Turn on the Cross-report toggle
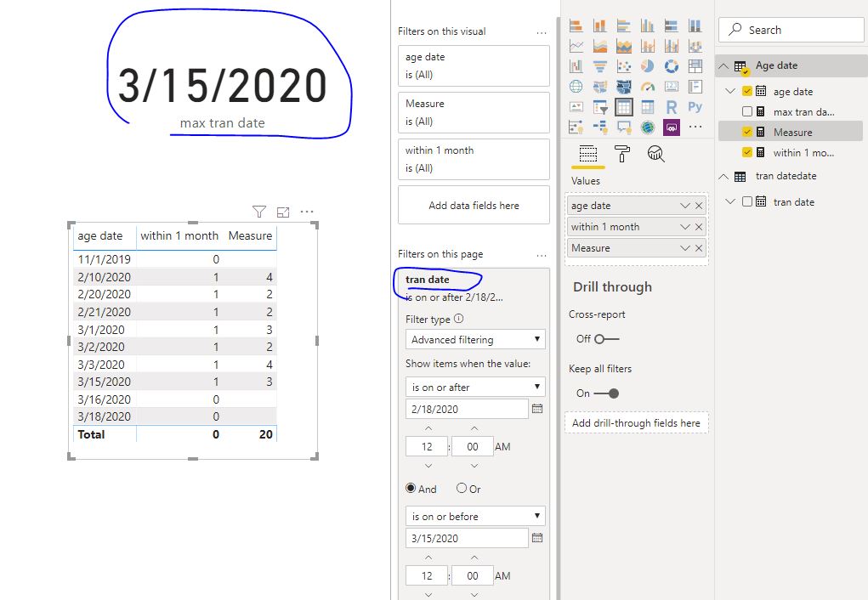 tap(606, 339)
